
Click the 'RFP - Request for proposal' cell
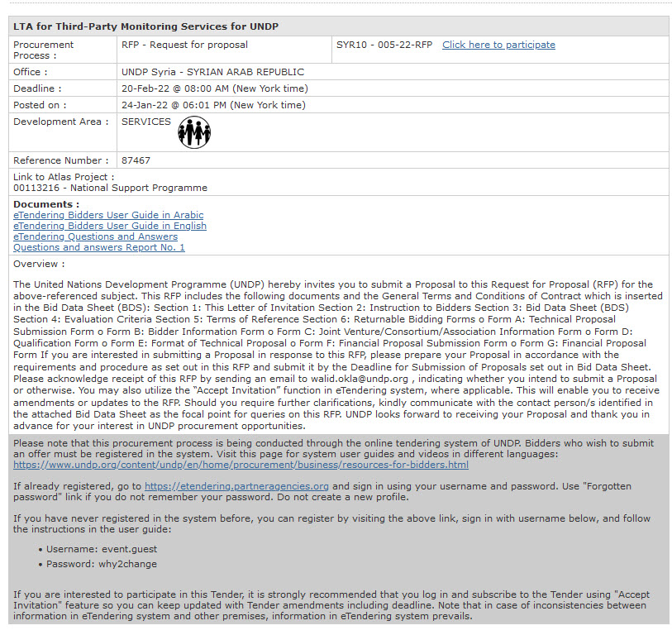pyautogui.click(x=184, y=45)
